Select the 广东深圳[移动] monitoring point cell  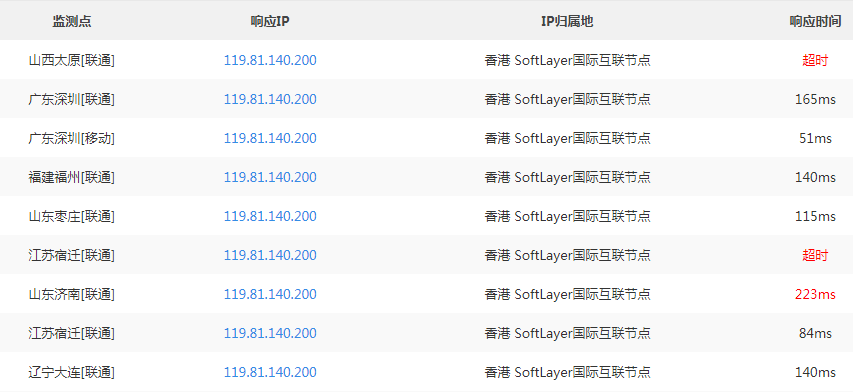(x=72, y=139)
